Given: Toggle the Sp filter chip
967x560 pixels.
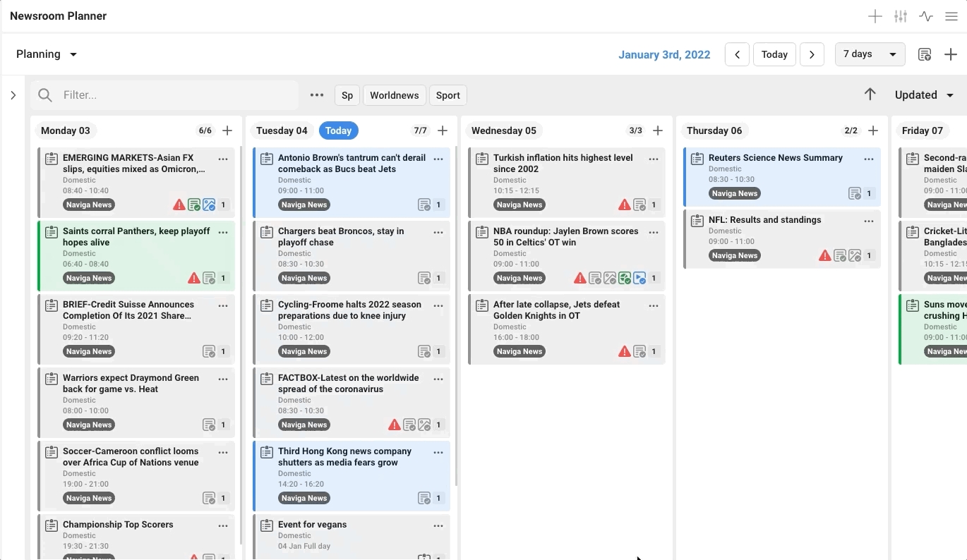Looking at the screenshot, I should tap(347, 95).
